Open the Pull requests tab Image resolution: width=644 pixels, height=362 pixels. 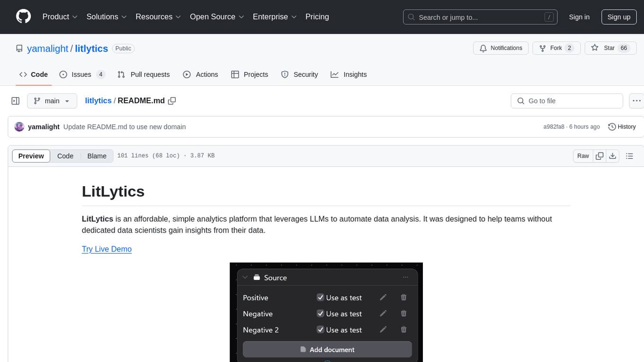tap(143, 74)
